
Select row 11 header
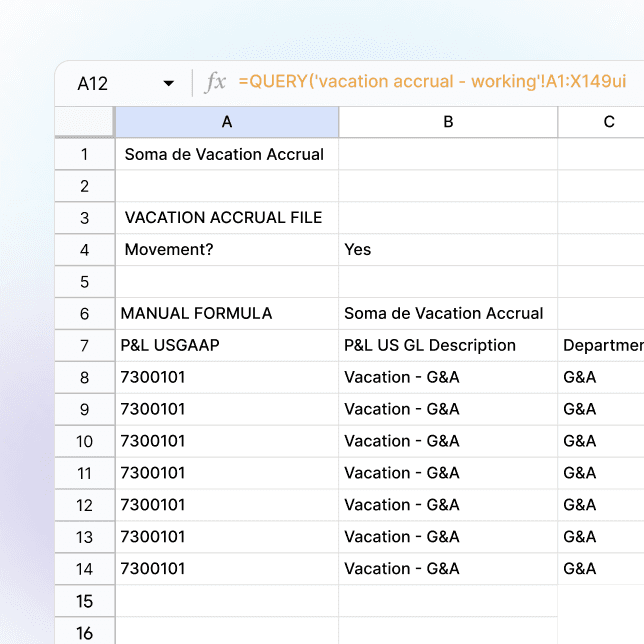[x=84, y=473]
